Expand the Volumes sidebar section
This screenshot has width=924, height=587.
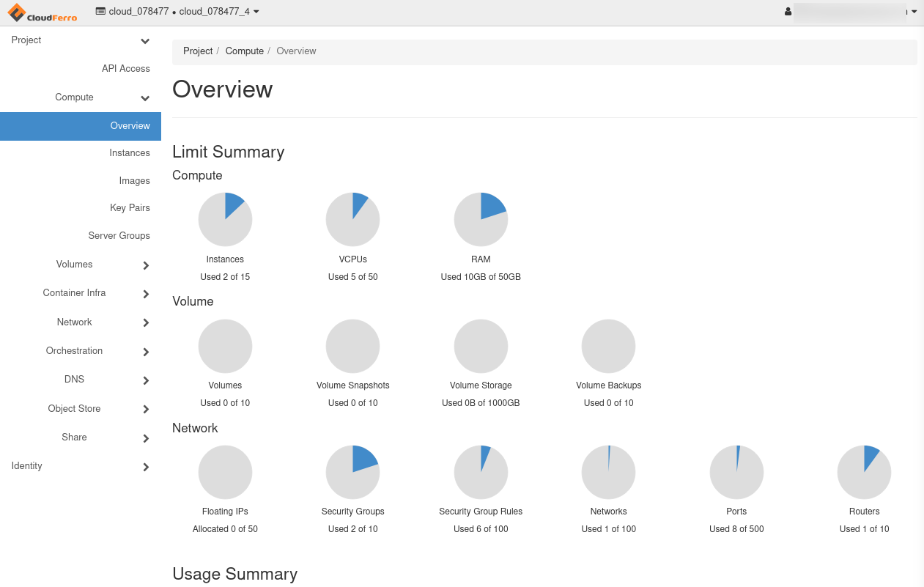click(146, 265)
